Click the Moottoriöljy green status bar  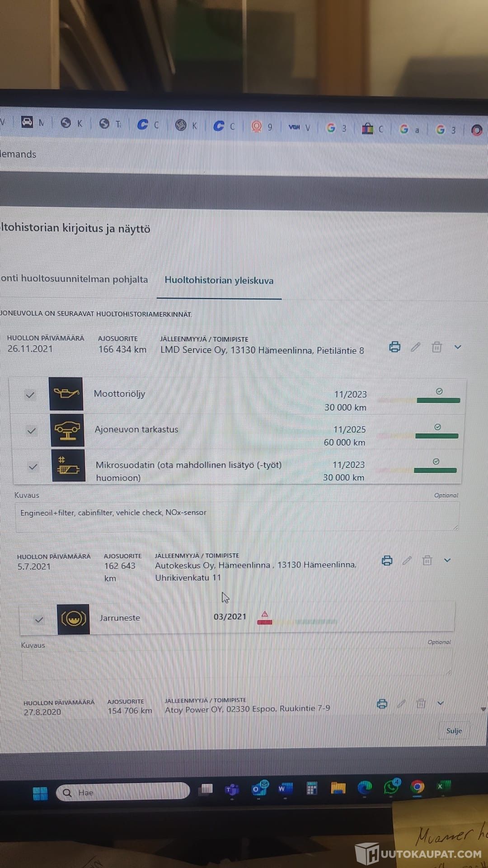[x=438, y=400]
